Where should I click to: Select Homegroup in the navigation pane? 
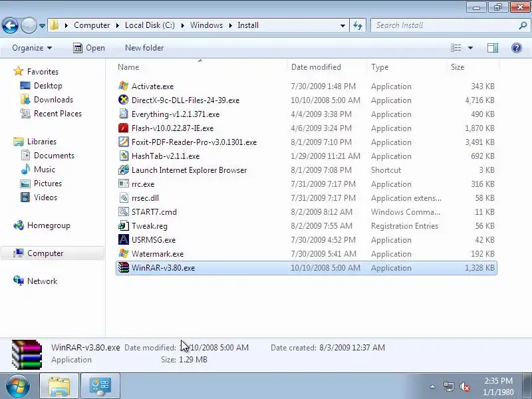[49, 225]
